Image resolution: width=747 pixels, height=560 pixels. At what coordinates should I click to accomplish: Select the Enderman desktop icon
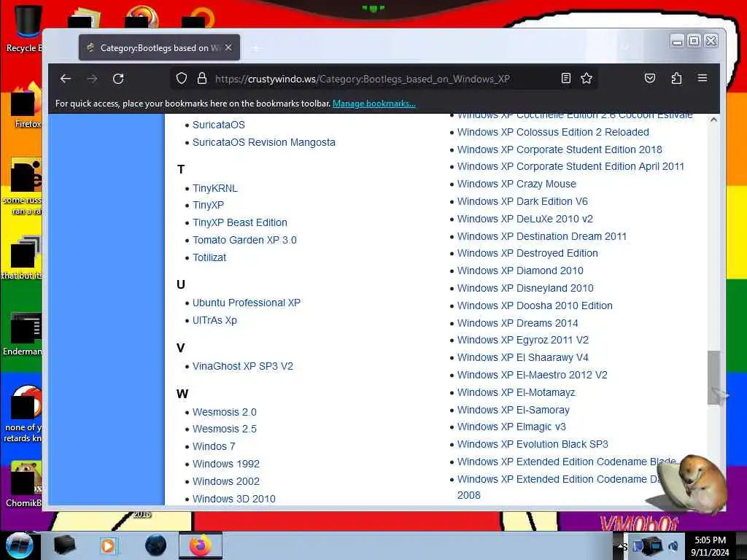(x=24, y=333)
